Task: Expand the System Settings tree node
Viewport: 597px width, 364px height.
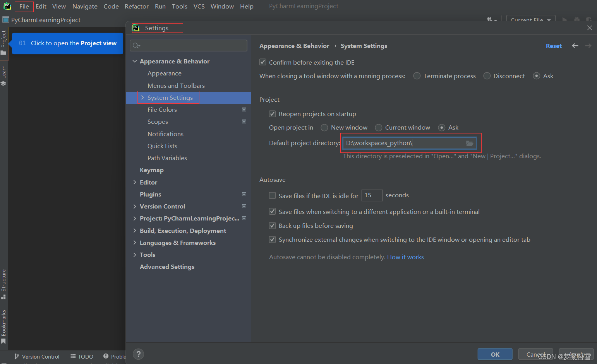Action: (x=142, y=97)
